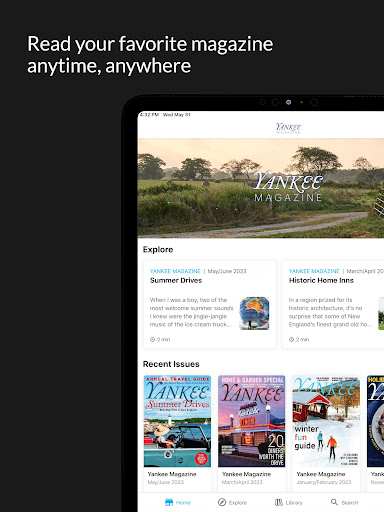Tap the Search magnifier icon
This screenshot has width=384, height=512.
tap(334, 502)
